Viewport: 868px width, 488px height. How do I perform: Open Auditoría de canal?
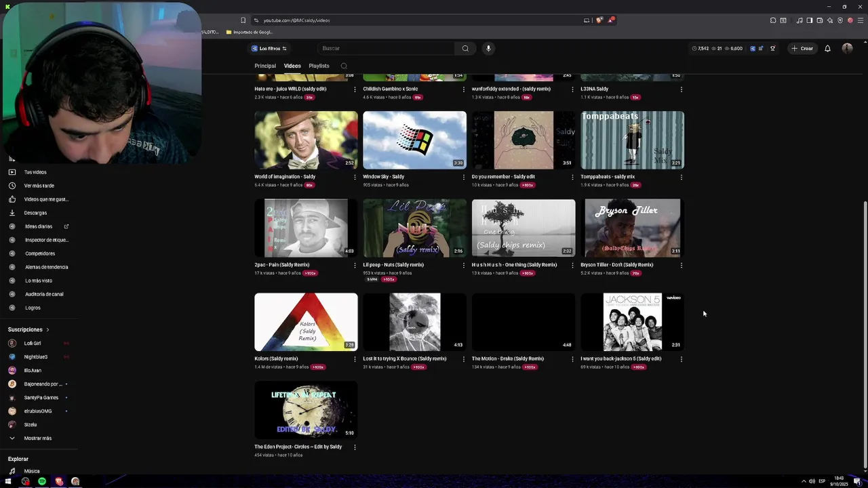tap(44, 294)
